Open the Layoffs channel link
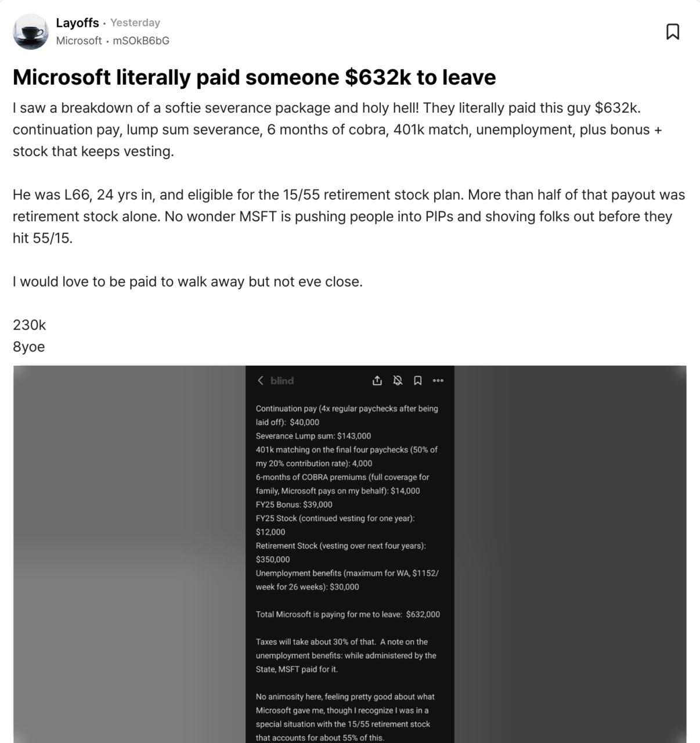This screenshot has height=743, width=700. 77,23
